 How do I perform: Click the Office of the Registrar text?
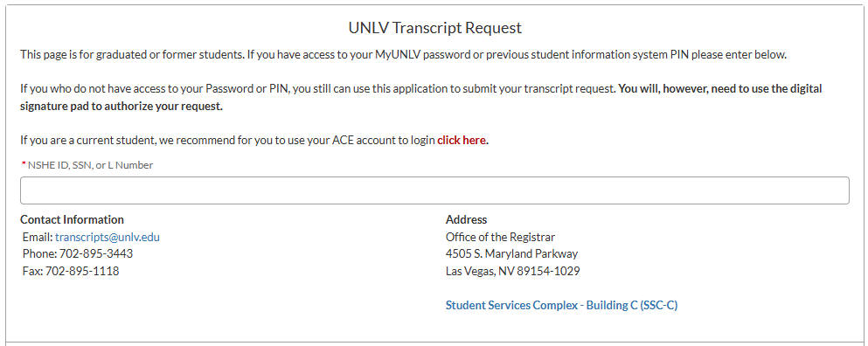point(500,237)
